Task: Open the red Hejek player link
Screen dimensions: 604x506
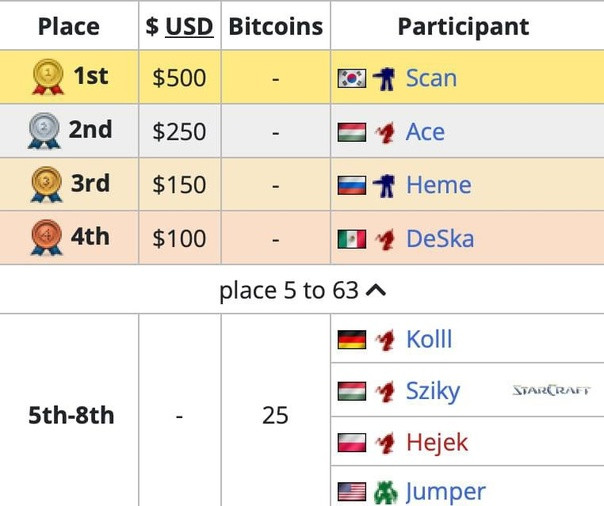Action: point(437,442)
